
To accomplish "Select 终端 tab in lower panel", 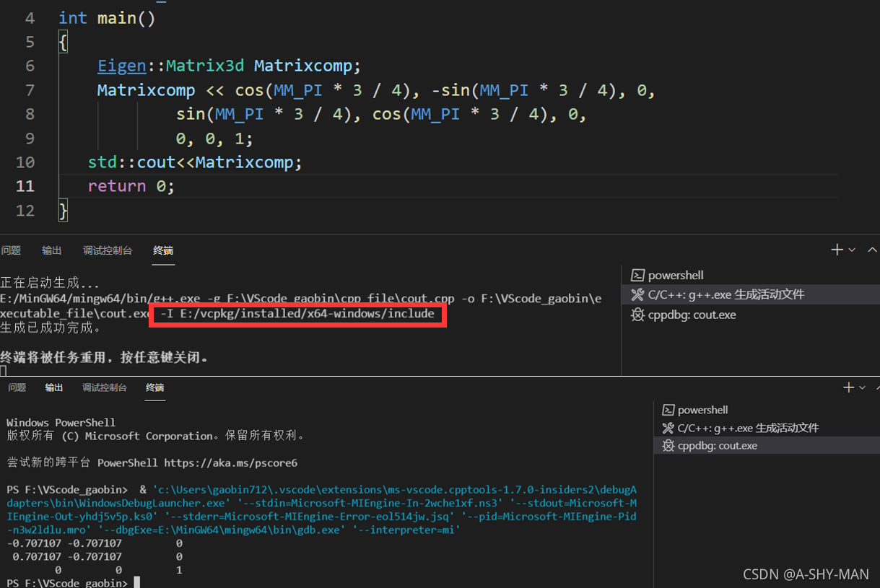I will [155, 387].
